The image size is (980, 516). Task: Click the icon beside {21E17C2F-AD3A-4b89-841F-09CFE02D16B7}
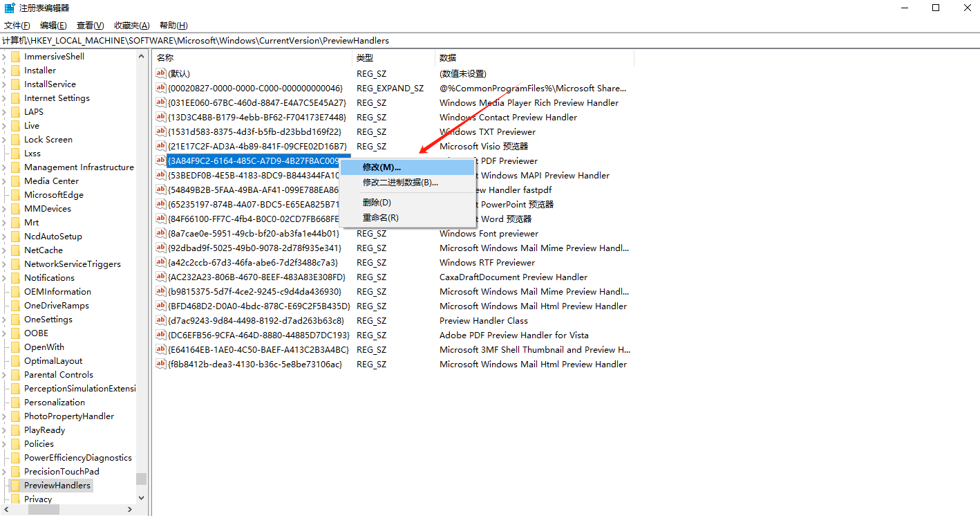pyautogui.click(x=161, y=146)
